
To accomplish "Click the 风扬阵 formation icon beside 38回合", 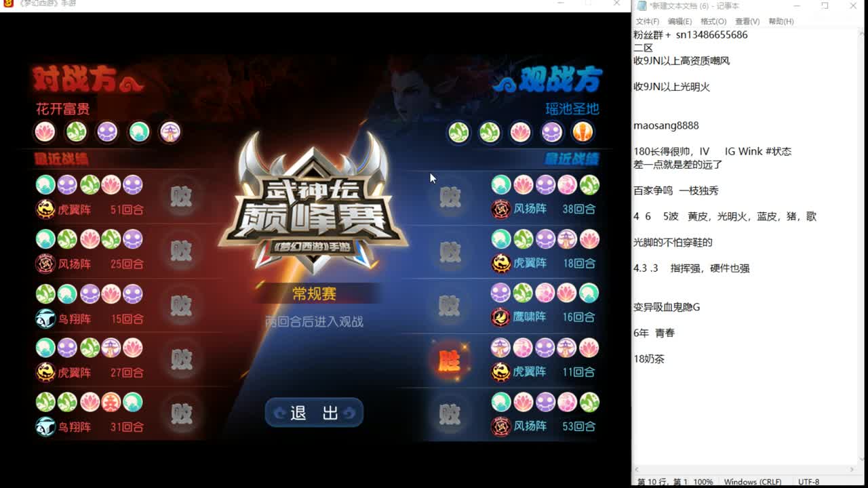I will (x=501, y=209).
